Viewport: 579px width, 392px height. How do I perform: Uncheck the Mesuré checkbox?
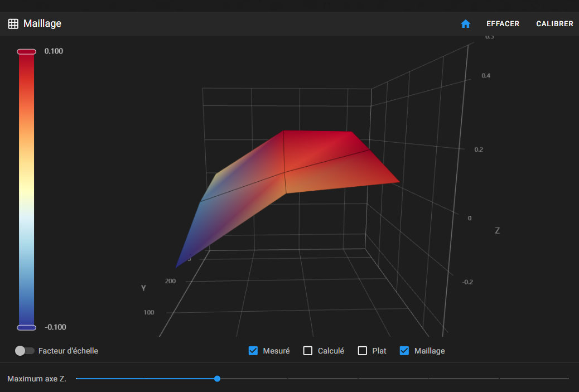point(253,351)
